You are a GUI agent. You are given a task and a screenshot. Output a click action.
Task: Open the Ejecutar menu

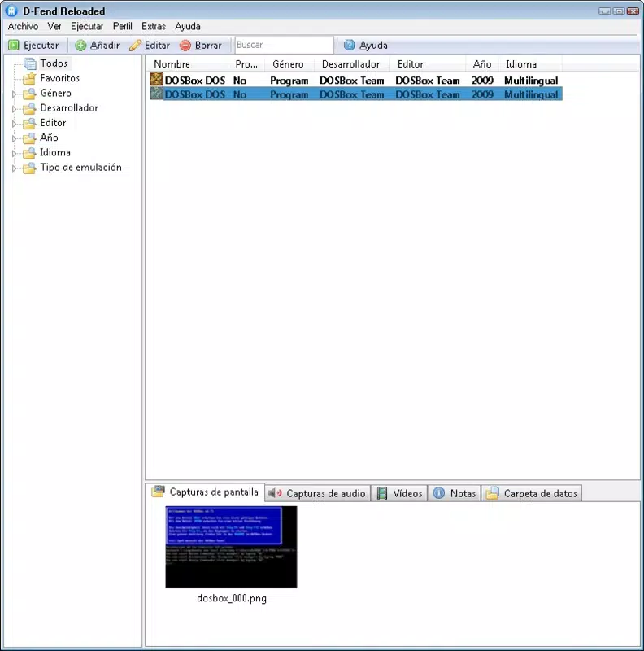87,26
